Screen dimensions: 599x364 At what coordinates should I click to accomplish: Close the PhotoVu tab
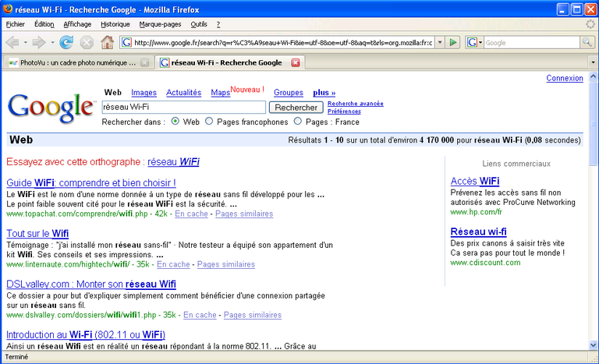pyautogui.click(x=145, y=62)
